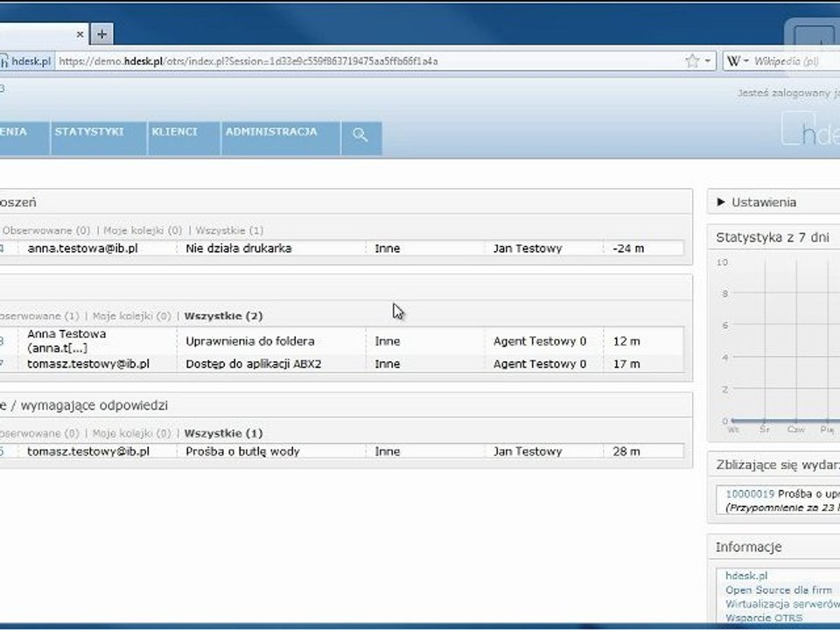Click Inne queue in drukarka row

click(x=388, y=248)
